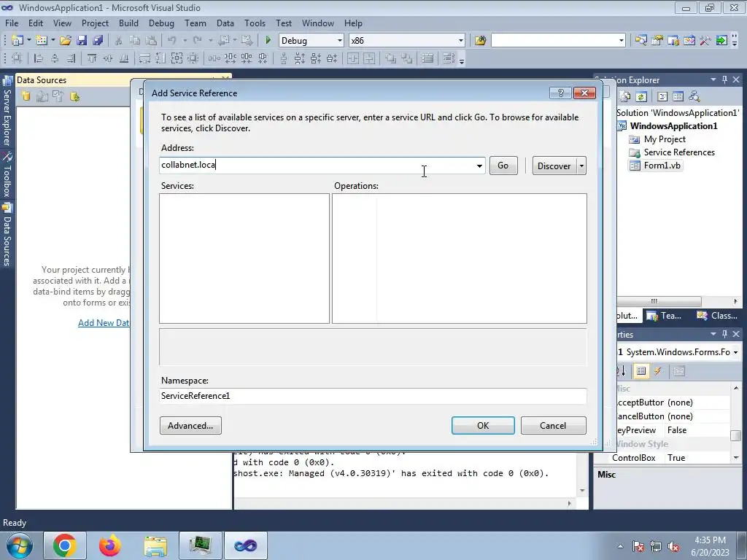Click the Add New Item toolbar icon
The width and height of the screenshot is (747, 560).
[x=41, y=41]
